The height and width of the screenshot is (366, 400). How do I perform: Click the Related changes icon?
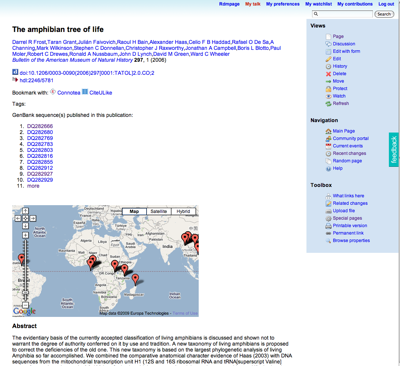328,203
